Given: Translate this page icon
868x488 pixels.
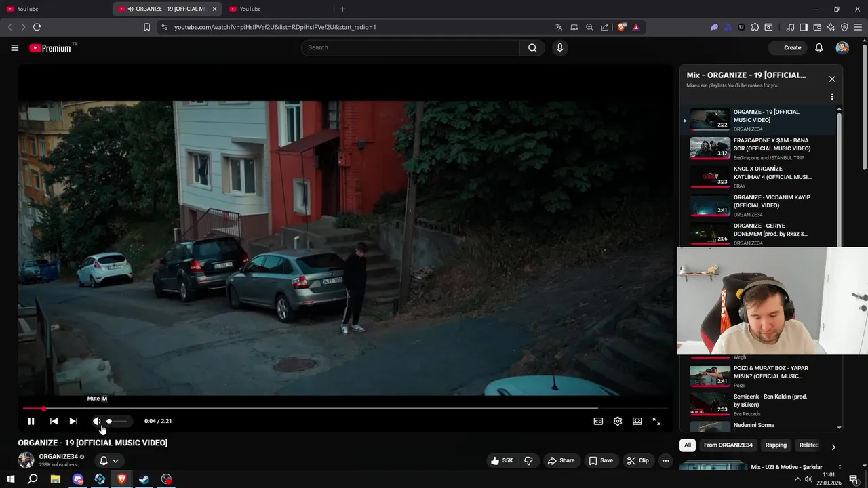Looking at the screenshot, I should point(559,27).
